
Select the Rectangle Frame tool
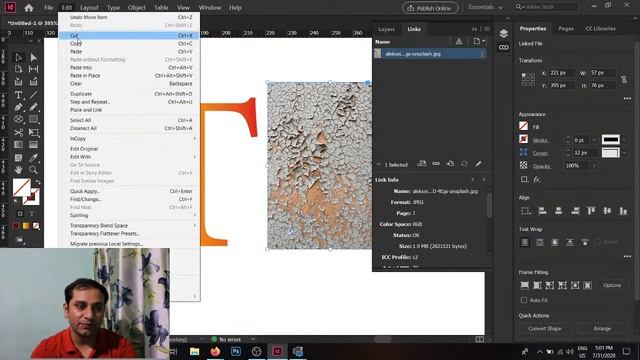pos(18,120)
